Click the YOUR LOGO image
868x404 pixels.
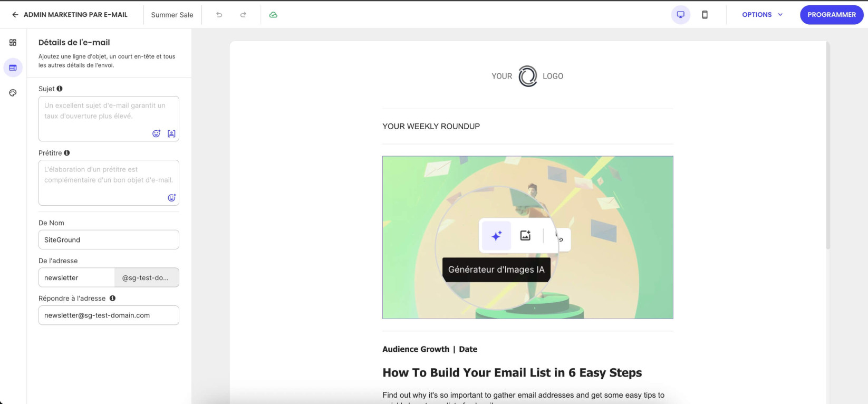click(x=527, y=76)
